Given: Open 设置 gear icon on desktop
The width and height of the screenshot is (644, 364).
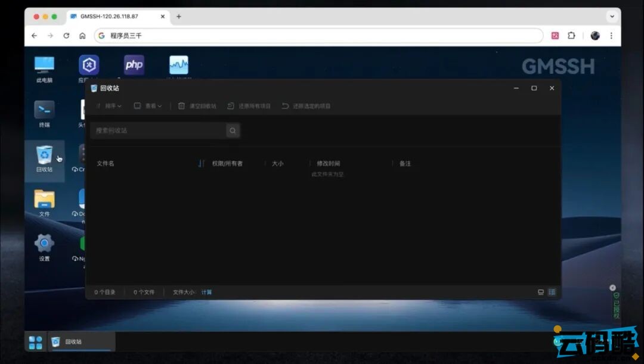Looking at the screenshot, I should click(44, 244).
